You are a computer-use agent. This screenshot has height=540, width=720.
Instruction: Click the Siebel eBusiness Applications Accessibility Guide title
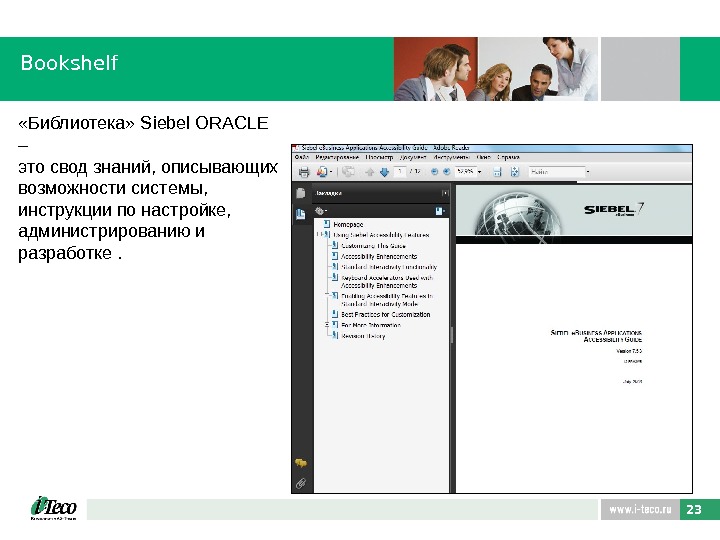(596, 336)
